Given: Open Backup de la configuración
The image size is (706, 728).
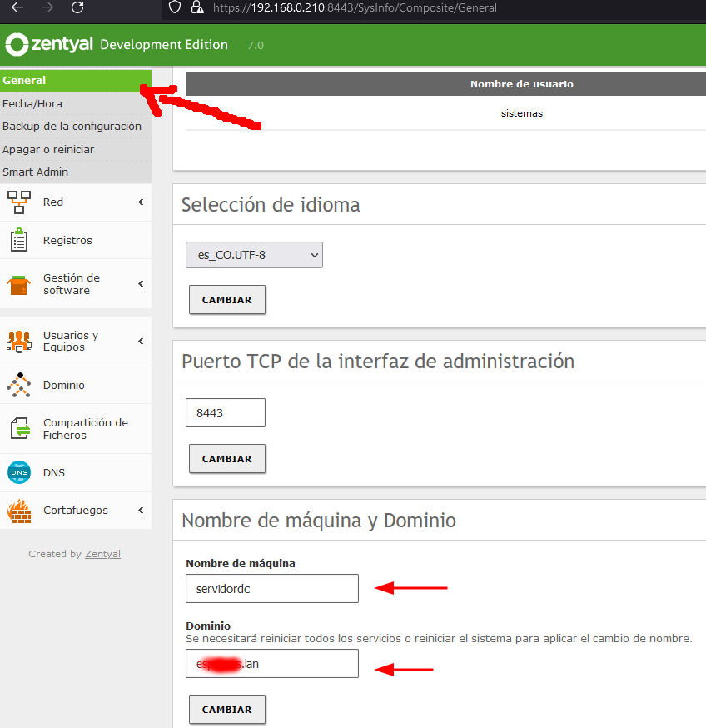Looking at the screenshot, I should coord(76,127).
